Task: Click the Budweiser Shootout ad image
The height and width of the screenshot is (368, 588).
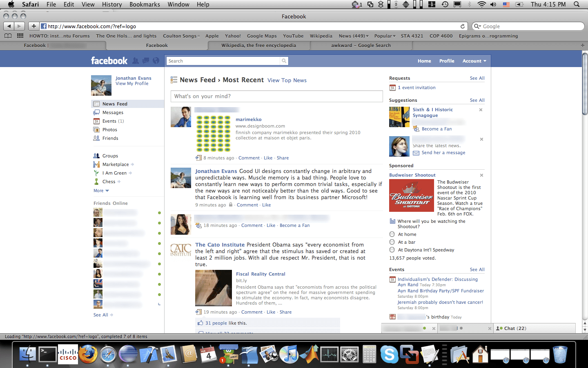Action: click(x=412, y=195)
